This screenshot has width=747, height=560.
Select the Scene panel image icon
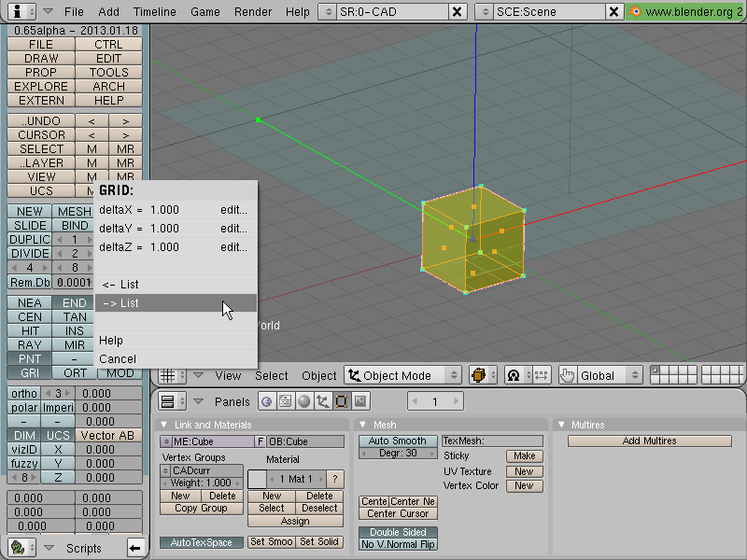click(360, 401)
